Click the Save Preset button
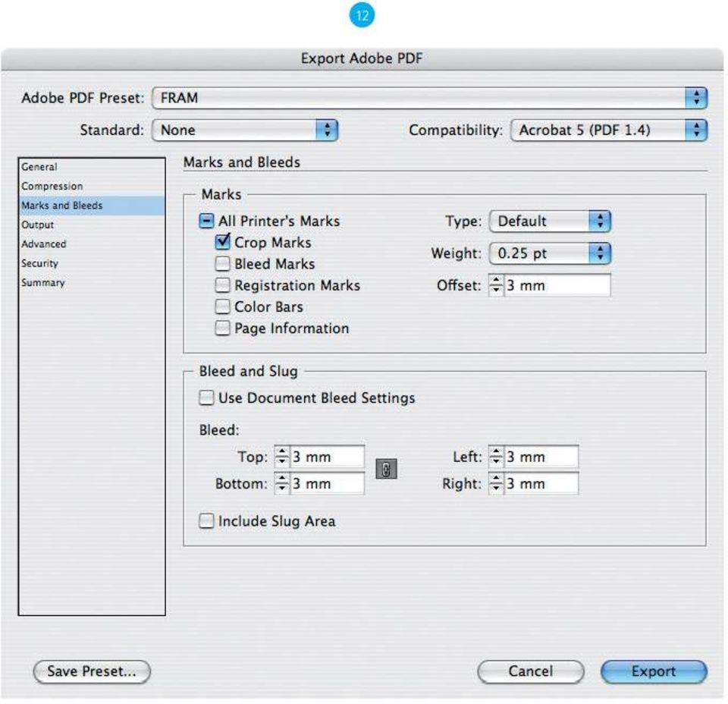Viewport: 728px width, 704px height. (92, 671)
